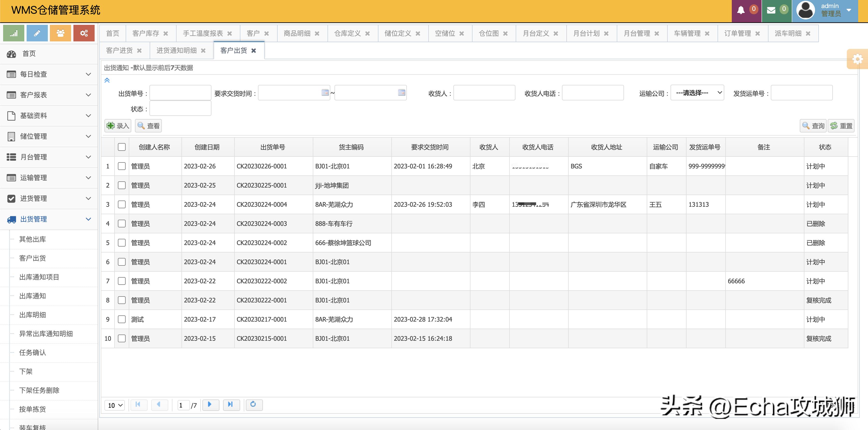Click the 重置 reset link
Screen dimensions: 868x430
point(841,125)
